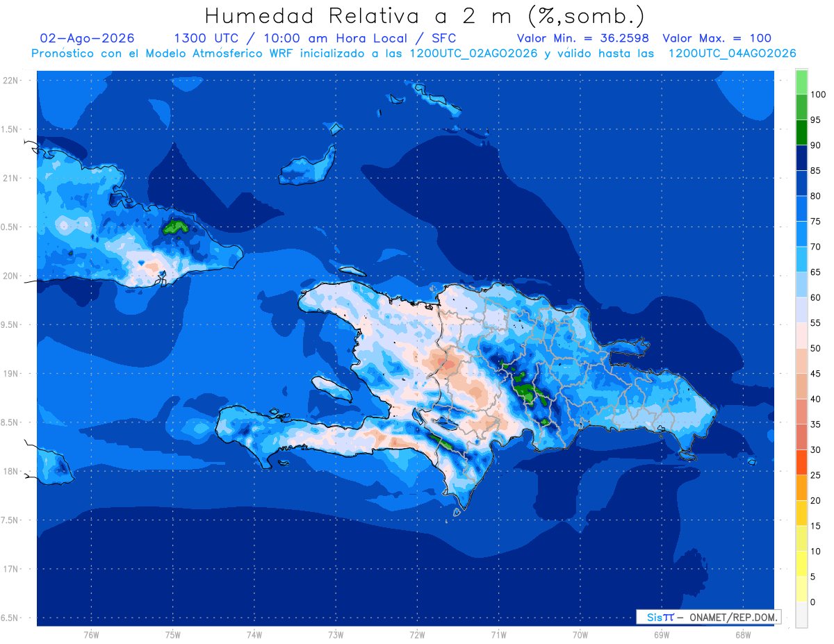Click the "Valor Min. = 36.2598" text

click(583, 38)
